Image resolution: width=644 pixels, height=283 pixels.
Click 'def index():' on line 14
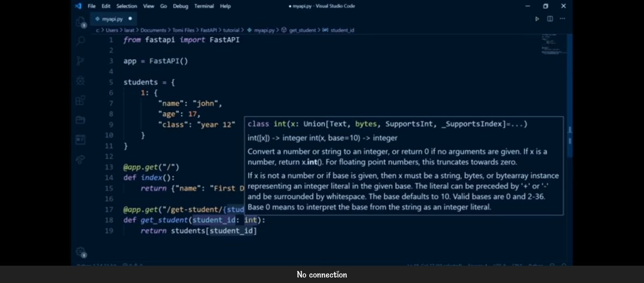click(x=149, y=177)
